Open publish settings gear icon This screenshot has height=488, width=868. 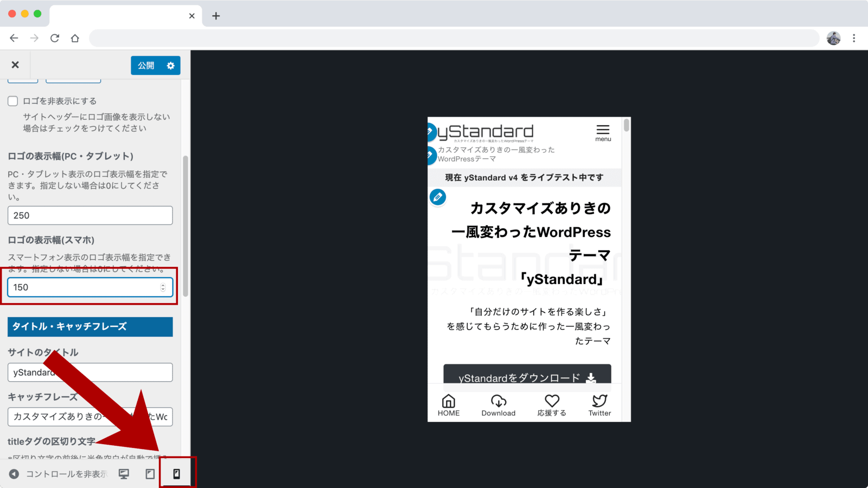click(171, 66)
